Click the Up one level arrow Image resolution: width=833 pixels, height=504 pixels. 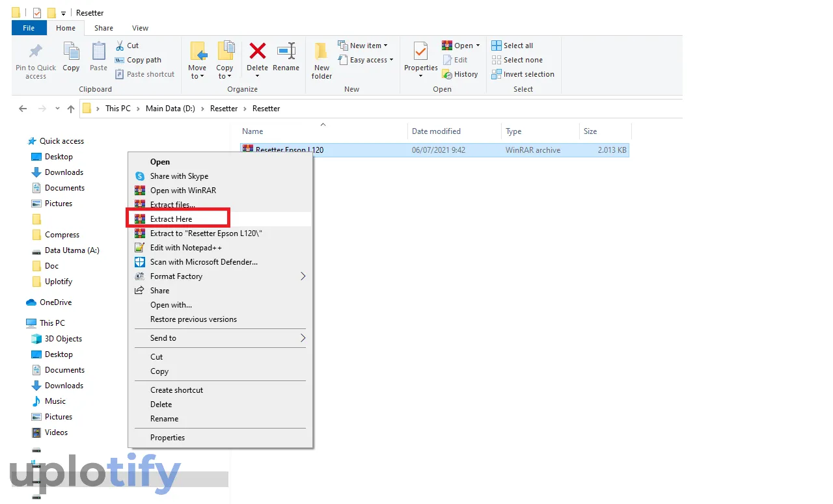tap(71, 109)
